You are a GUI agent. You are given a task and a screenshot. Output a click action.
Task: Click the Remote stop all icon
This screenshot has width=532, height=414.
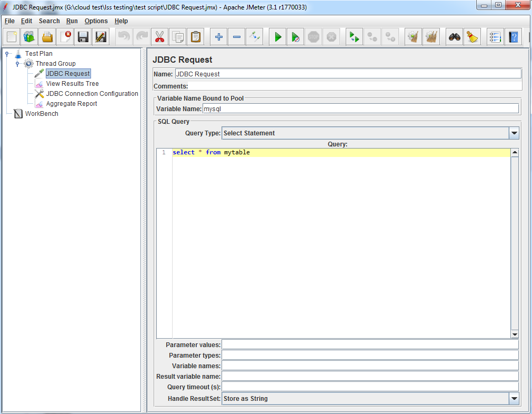coord(372,37)
